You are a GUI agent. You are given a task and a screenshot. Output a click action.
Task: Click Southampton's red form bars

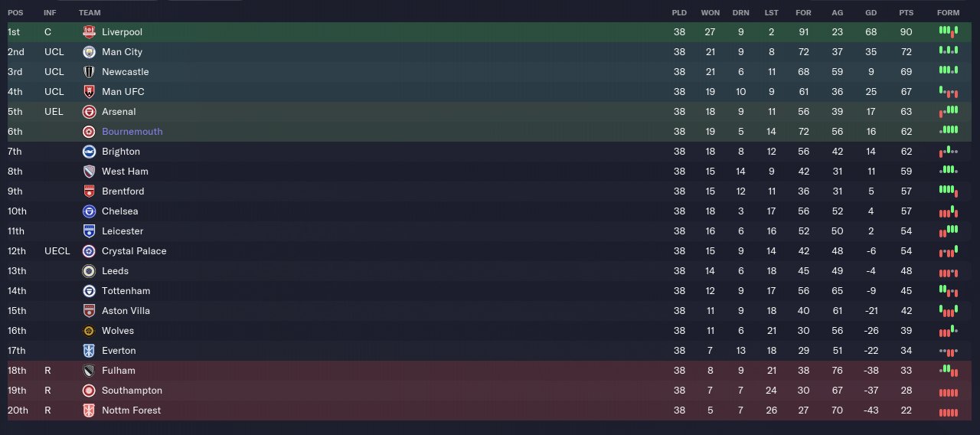(949, 391)
